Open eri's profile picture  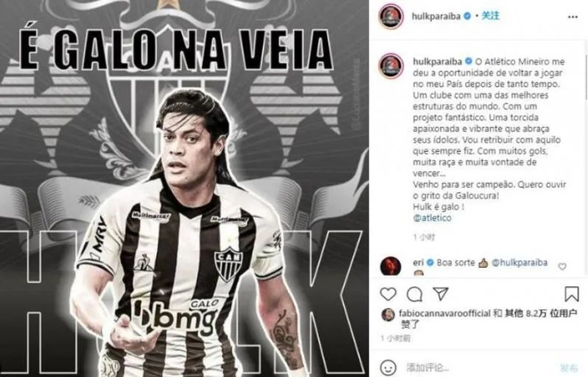point(391,265)
